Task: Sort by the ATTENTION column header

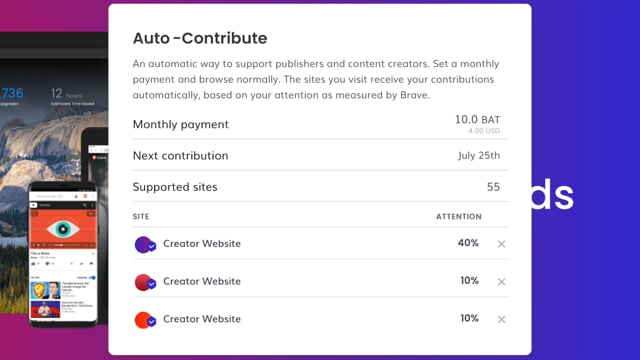Action: pos(458,216)
